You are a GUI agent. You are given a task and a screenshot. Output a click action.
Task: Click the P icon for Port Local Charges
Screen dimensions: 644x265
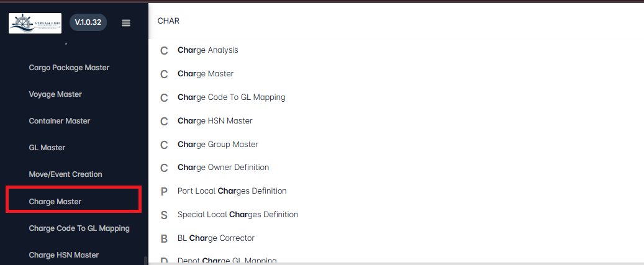point(164,192)
